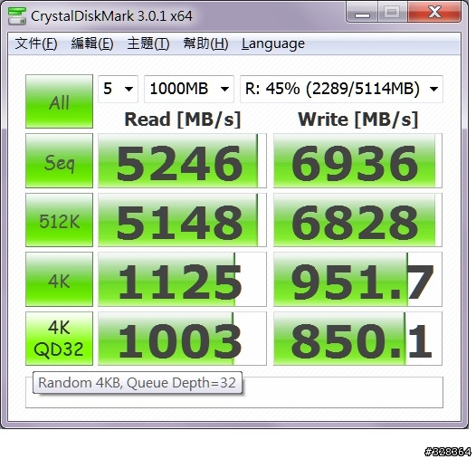This screenshot has height=459, width=476.
Task: Start the 4K QD32 benchmark test
Action: (59, 339)
